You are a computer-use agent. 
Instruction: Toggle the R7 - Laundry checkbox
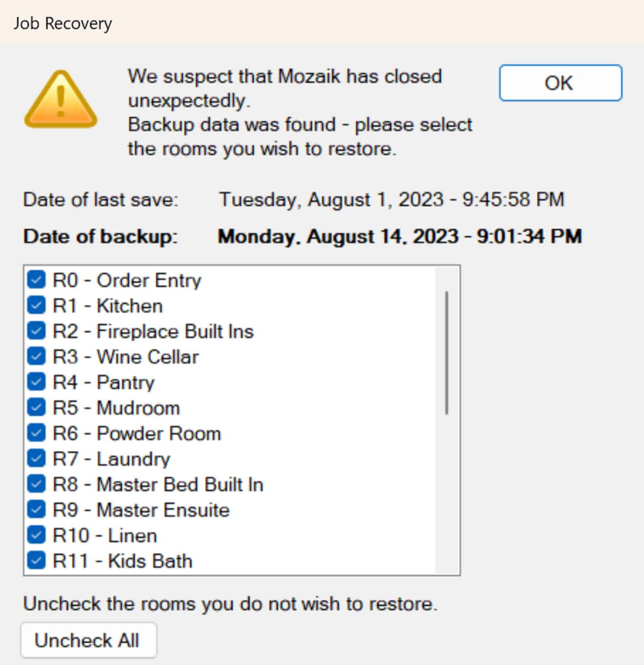(36, 459)
